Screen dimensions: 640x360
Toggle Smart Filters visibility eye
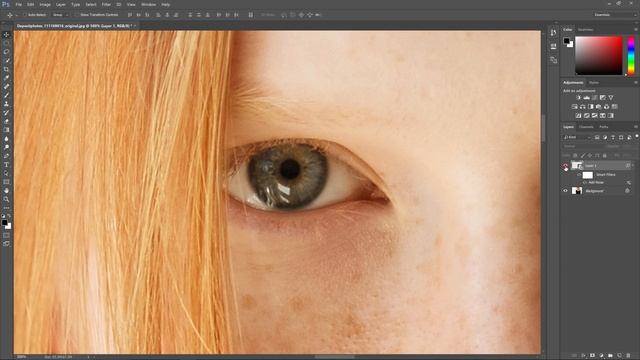pos(579,175)
